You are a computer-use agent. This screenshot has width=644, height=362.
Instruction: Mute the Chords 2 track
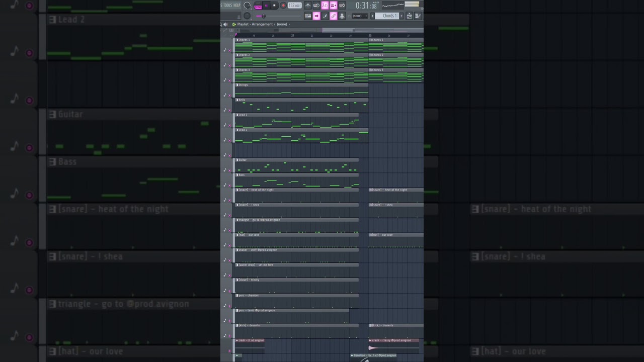pyautogui.click(x=230, y=65)
